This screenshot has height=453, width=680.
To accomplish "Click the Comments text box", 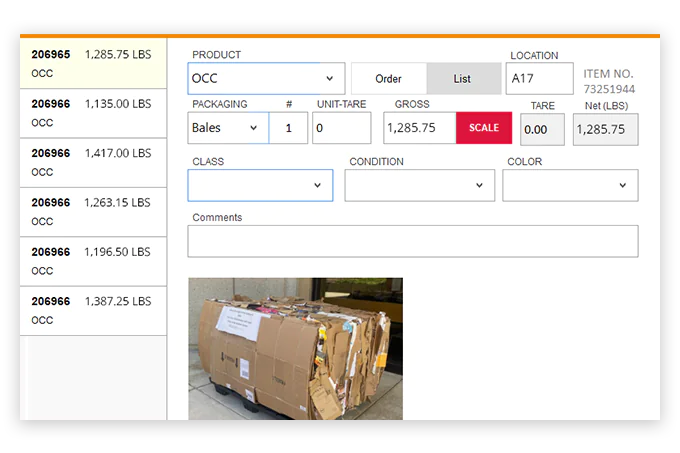I will pyautogui.click(x=412, y=241).
